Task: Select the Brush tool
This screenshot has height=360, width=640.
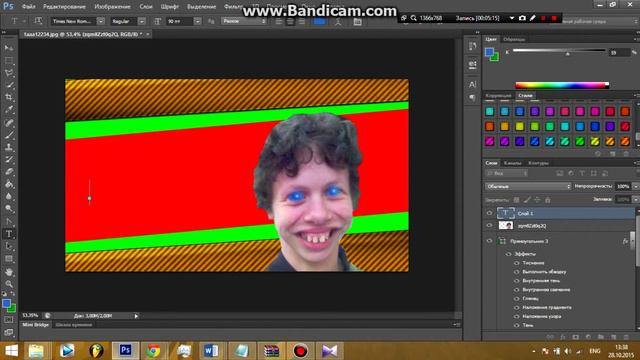Action: 9,135
